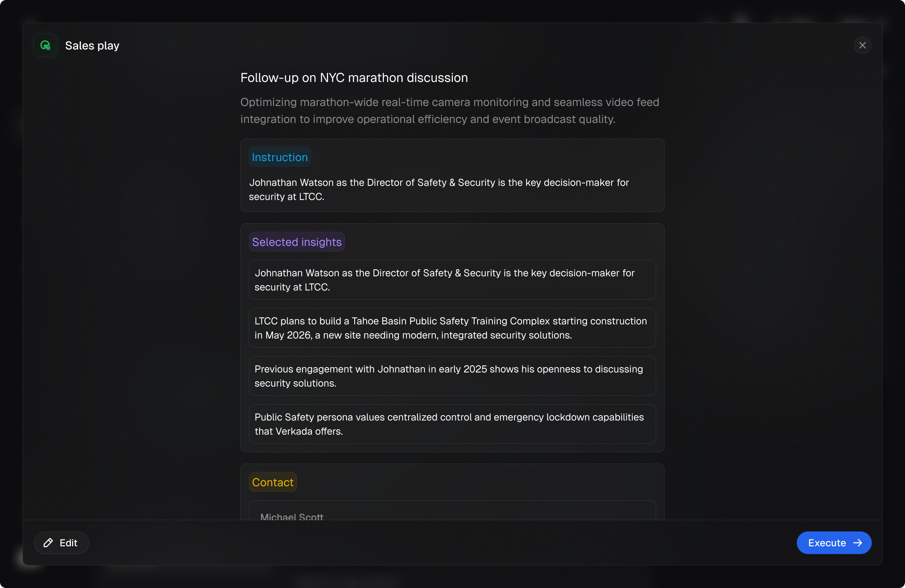
Task: Click the pencil icon beside Edit
Action: tap(48, 542)
